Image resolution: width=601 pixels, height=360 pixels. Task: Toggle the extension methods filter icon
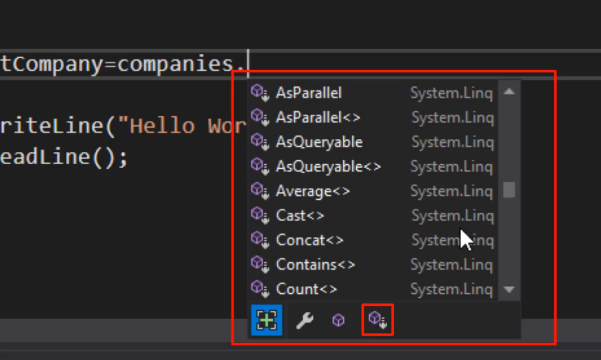click(x=378, y=320)
